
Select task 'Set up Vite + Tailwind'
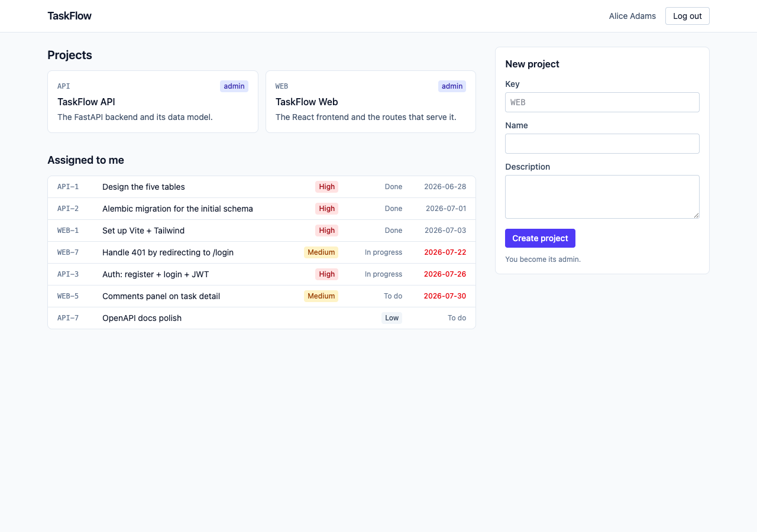[x=261, y=231]
